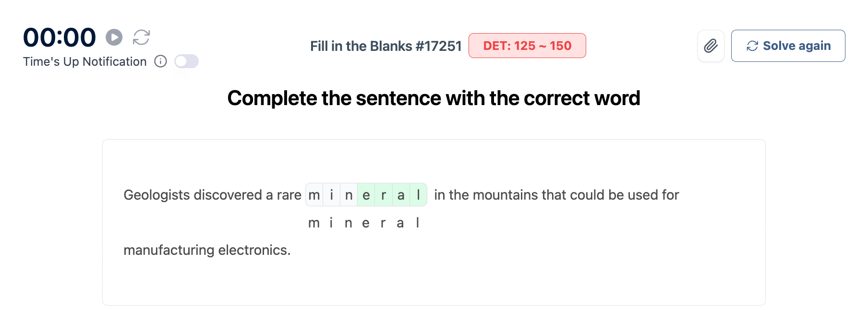
Task: Click the first letter box 'm'
Action: pos(314,195)
